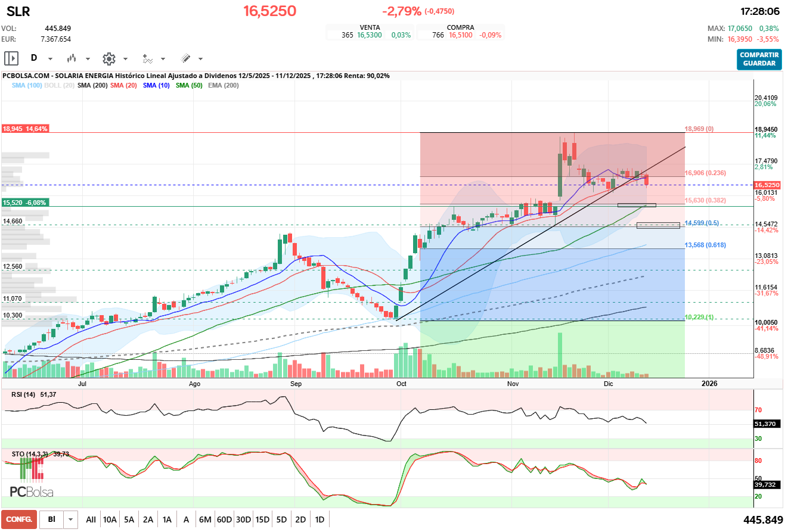Select the pencil drawing tools icon

[185, 58]
